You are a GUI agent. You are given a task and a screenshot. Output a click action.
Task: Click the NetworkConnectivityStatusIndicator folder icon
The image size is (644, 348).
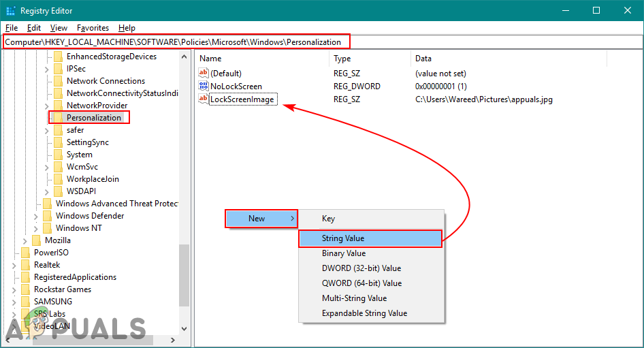pos(59,93)
